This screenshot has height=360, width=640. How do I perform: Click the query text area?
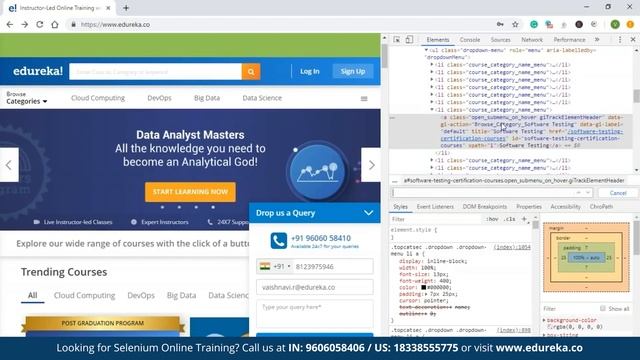point(315,314)
